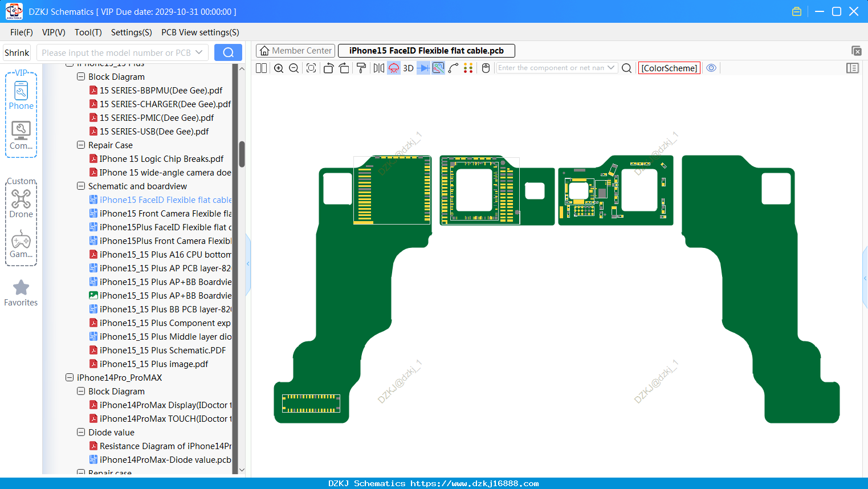Click the split view icon in PCB toolbar
This screenshot has width=868, height=489.
(x=261, y=68)
